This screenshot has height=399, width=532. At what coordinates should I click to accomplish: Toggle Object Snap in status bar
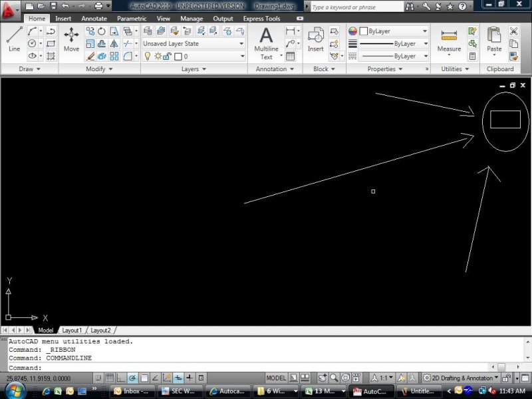(x=144, y=378)
